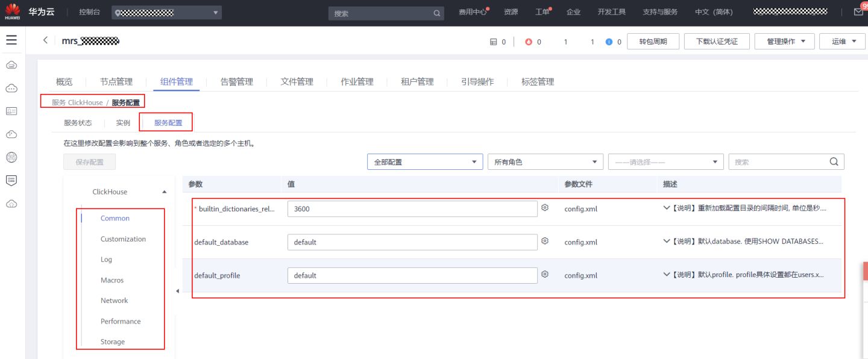Open the 请选择 dropdown
The image size is (868, 359).
pos(666,161)
